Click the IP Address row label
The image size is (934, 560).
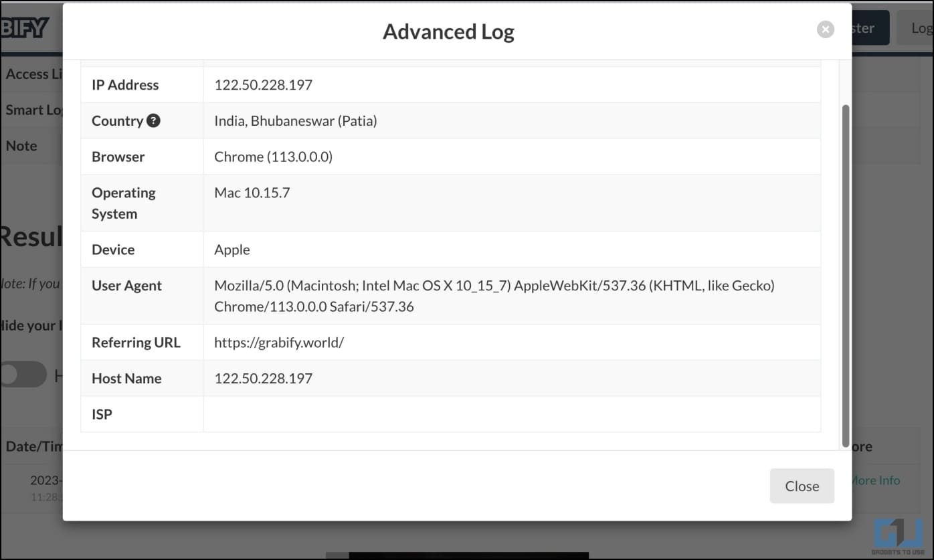point(125,85)
